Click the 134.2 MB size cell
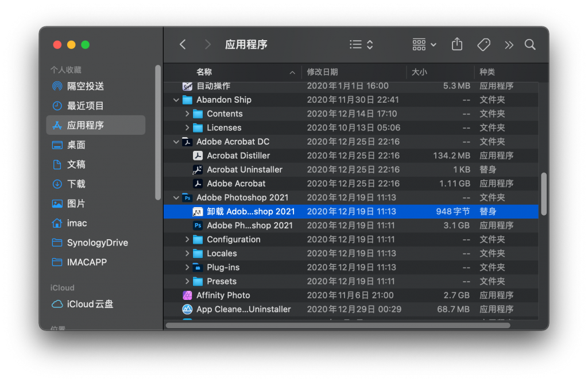This screenshot has width=588, height=382. point(451,156)
